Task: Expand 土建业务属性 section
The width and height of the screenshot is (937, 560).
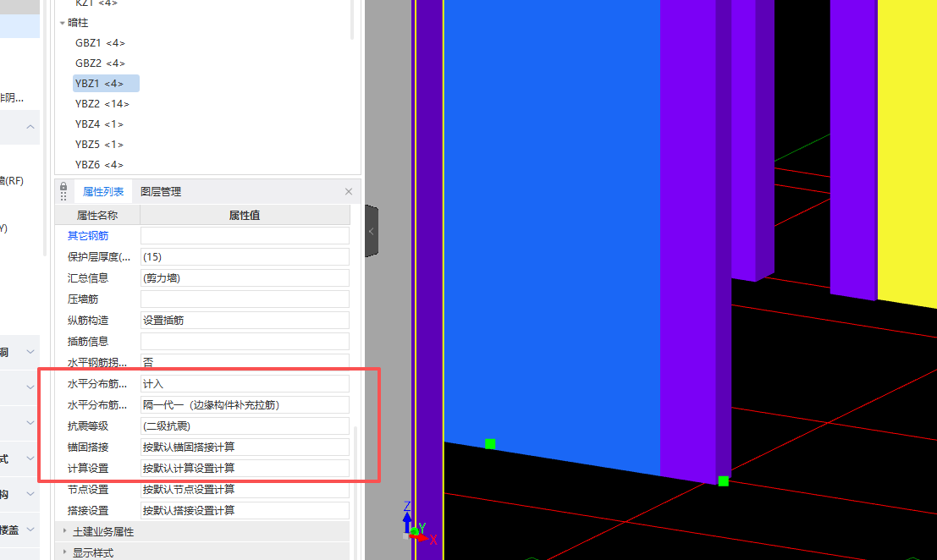Action: coord(64,530)
